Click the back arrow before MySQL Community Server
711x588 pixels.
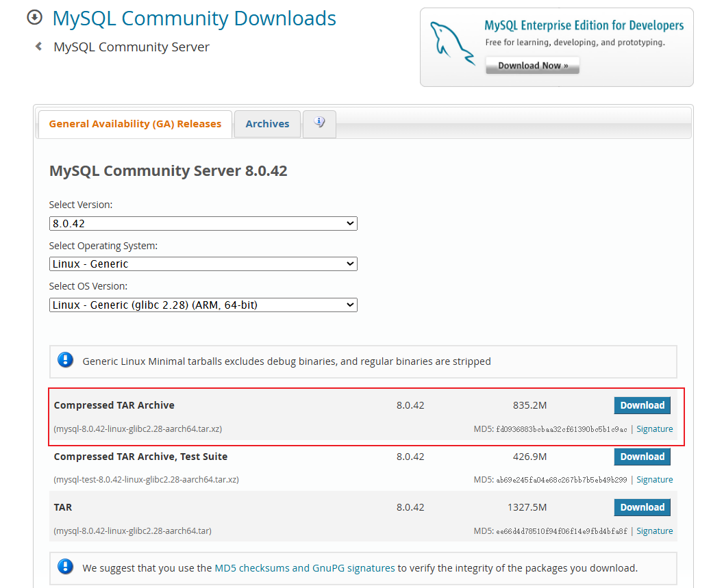coord(39,47)
